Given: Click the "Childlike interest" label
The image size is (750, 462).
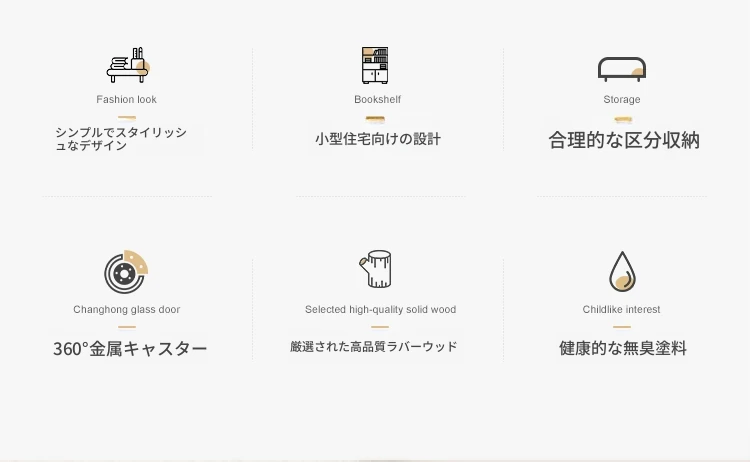Looking at the screenshot, I should [621, 309].
